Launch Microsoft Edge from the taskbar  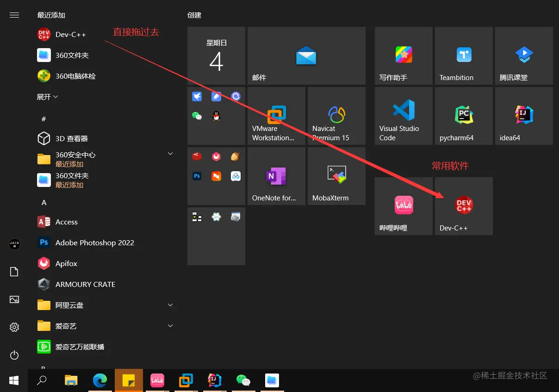99,380
